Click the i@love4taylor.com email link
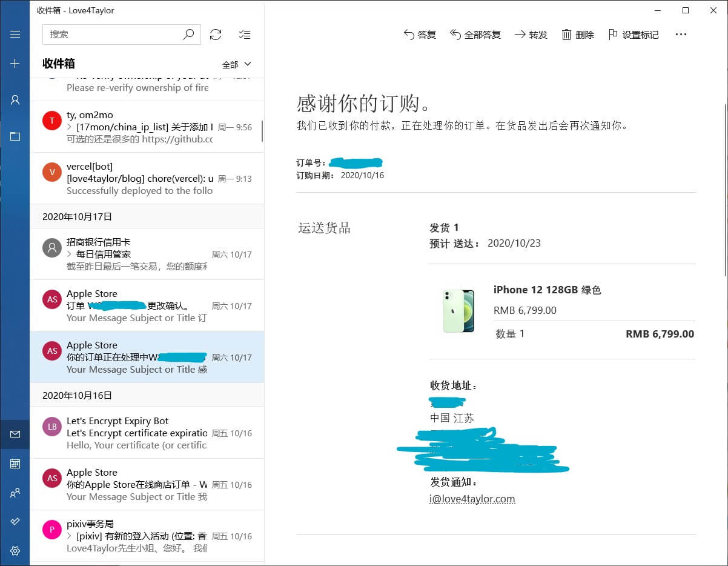The height and width of the screenshot is (566, 728). (x=472, y=499)
